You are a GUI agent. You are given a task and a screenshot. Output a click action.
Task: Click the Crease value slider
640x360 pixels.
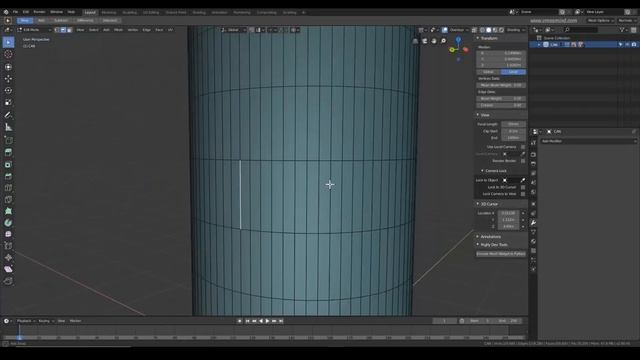pos(501,105)
